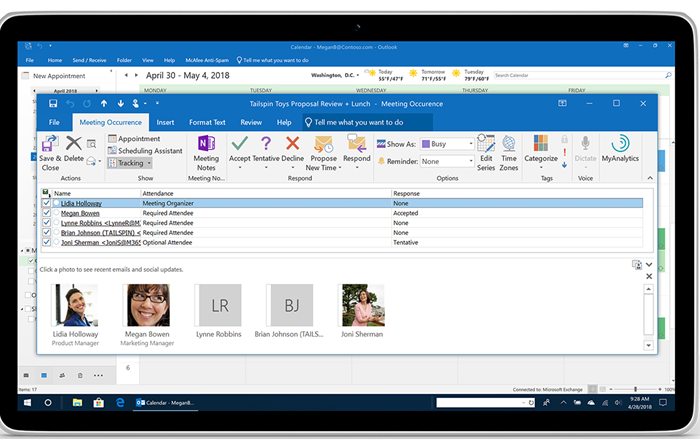The height and width of the screenshot is (440, 700).
Task: Click Lidia Holloway name link
Action: (x=81, y=203)
